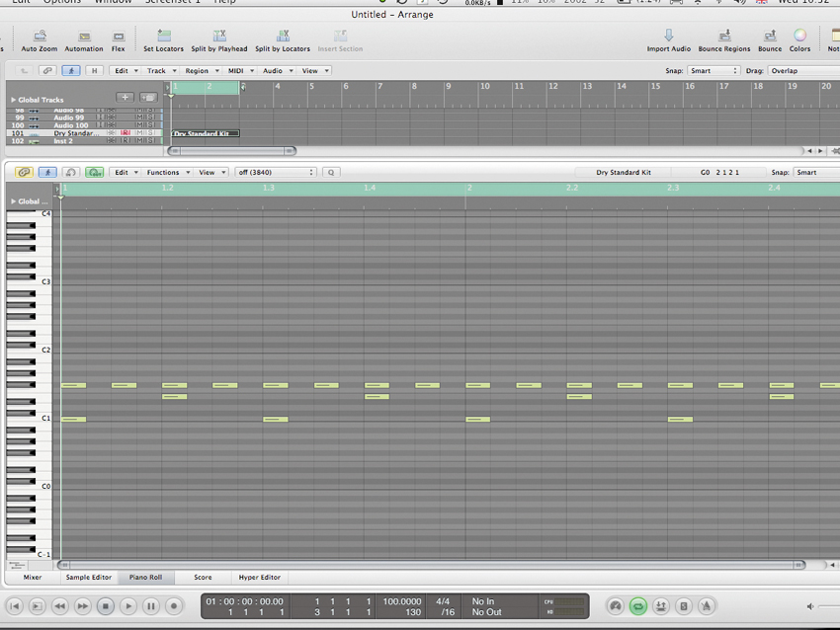This screenshot has width=840, height=630.
Task: Toggle the Metronome click icon
Action: click(x=706, y=606)
